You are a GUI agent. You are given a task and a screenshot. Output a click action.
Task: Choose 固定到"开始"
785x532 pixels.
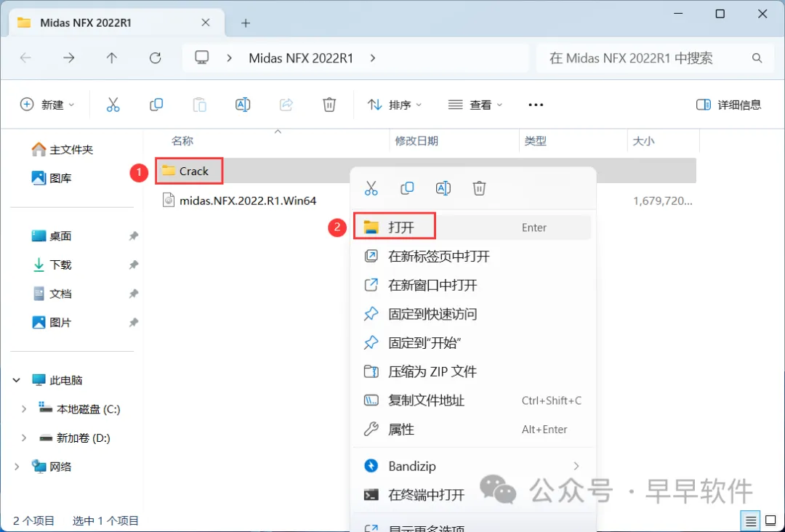click(x=472, y=343)
